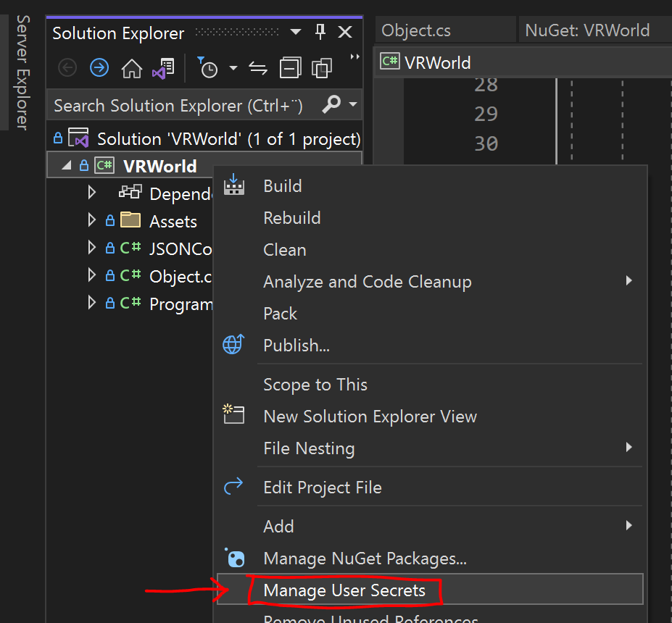This screenshot has width=672, height=623.
Task: Click the Build icon in context menu
Action: coord(233,185)
